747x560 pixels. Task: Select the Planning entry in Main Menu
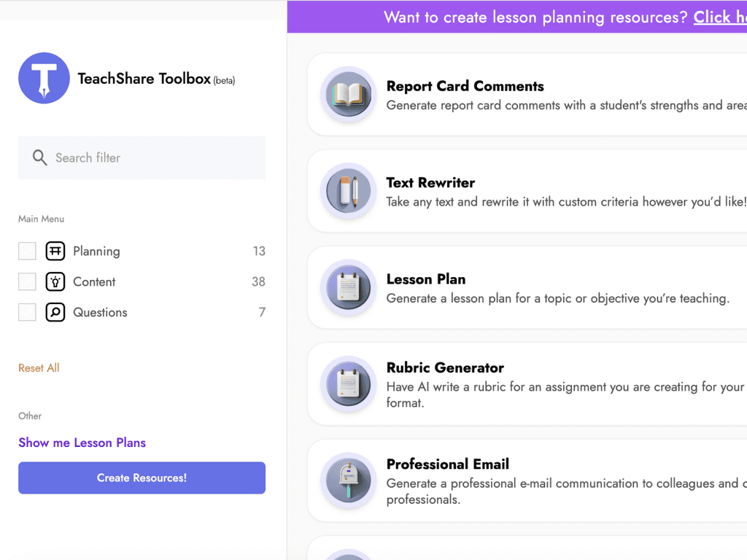(x=96, y=251)
